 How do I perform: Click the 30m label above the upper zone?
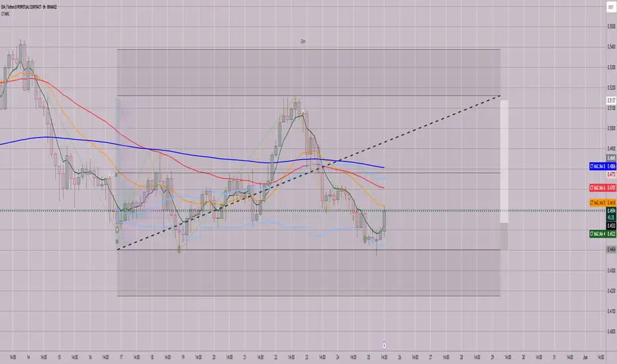[303, 41]
